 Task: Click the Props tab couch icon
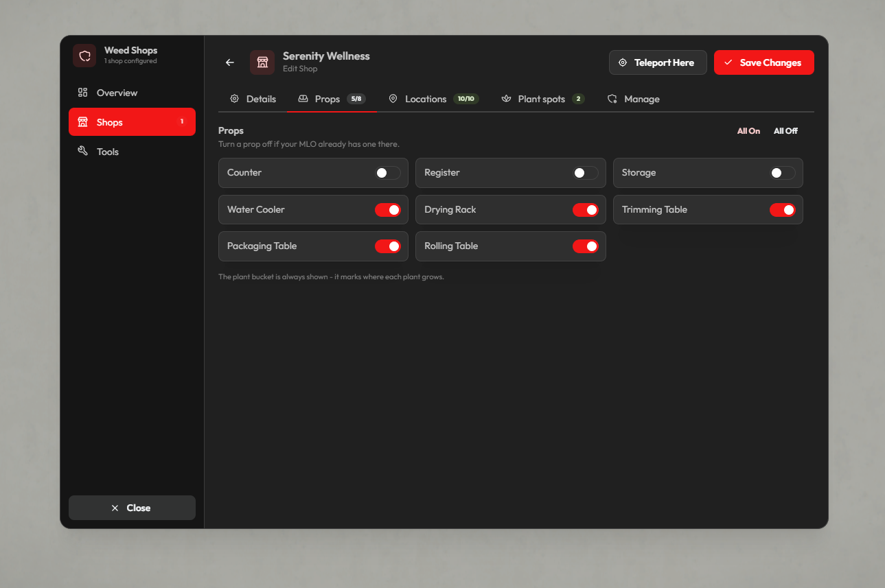303,99
